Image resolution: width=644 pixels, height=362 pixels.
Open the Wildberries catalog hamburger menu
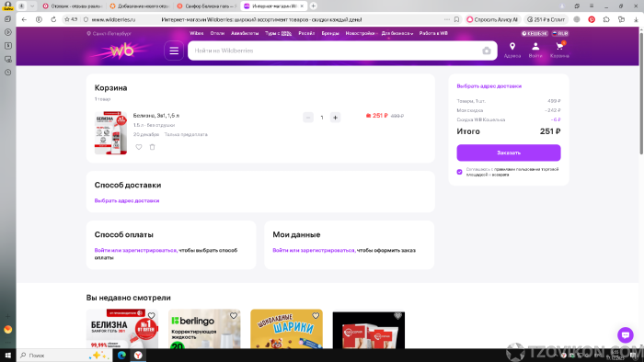(174, 51)
